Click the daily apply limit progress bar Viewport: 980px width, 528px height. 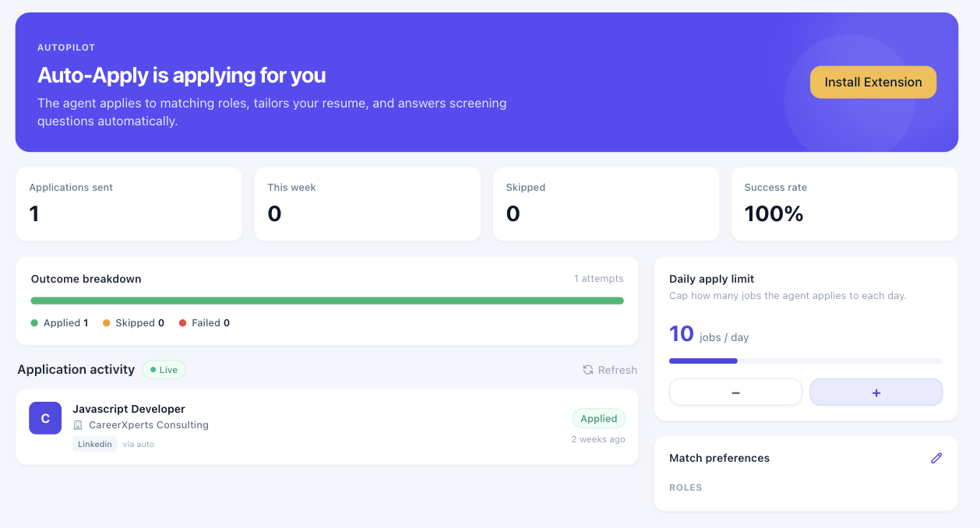click(806, 361)
